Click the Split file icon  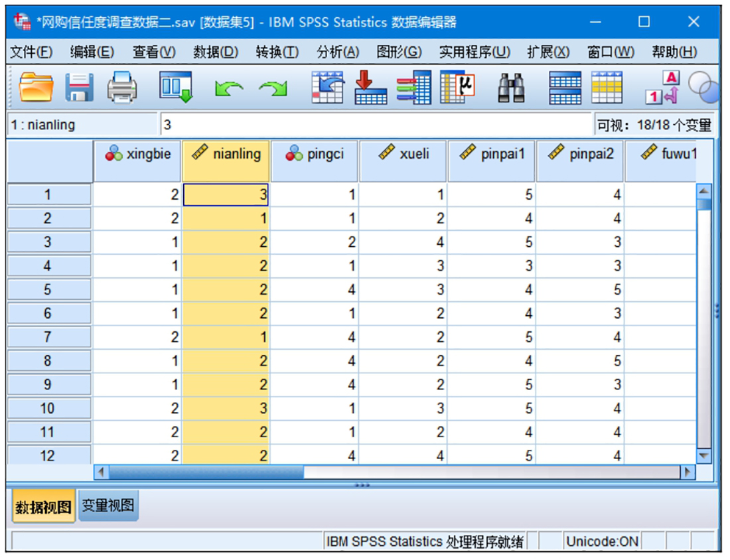(565, 88)
